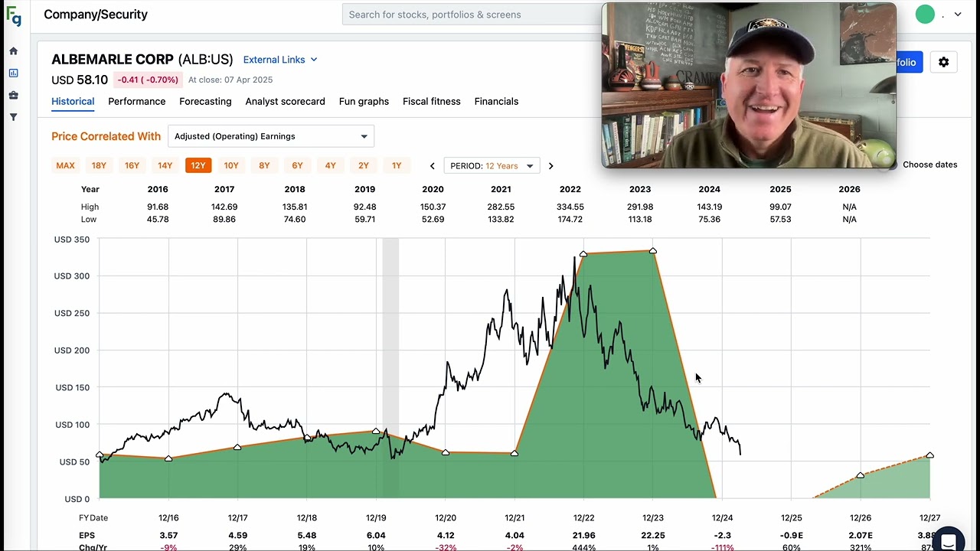Switch to the Historical tab
The image size is (980, 551).
tap(73, 101)
